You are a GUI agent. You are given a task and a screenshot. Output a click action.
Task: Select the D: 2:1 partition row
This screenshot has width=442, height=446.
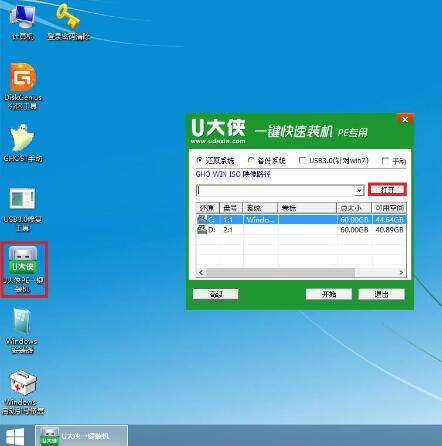(x=301, y=230)
